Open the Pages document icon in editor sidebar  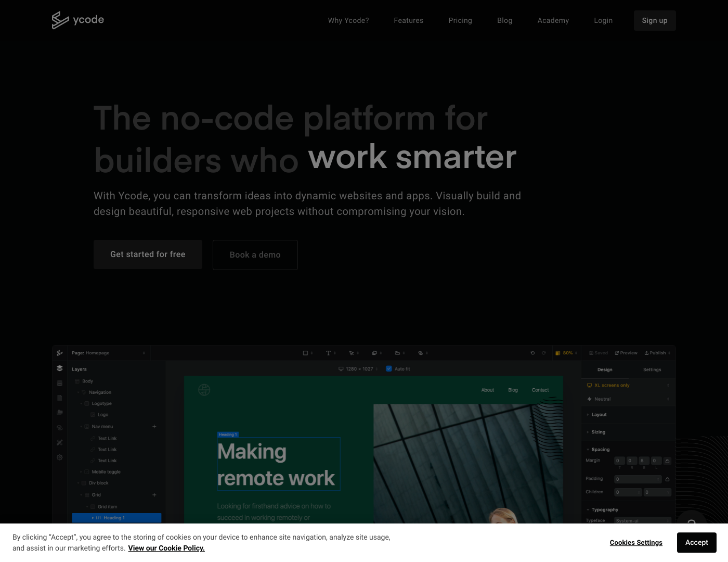point(60,398)
